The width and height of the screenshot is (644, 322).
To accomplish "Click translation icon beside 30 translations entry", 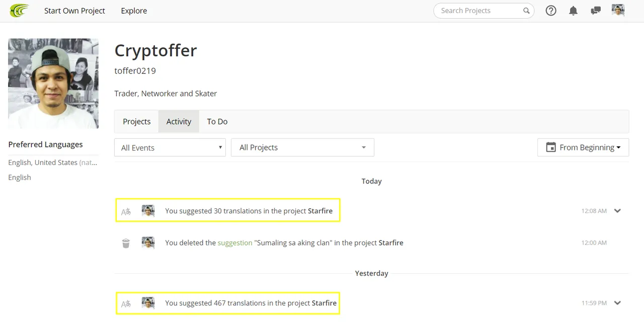I will 126,211.
